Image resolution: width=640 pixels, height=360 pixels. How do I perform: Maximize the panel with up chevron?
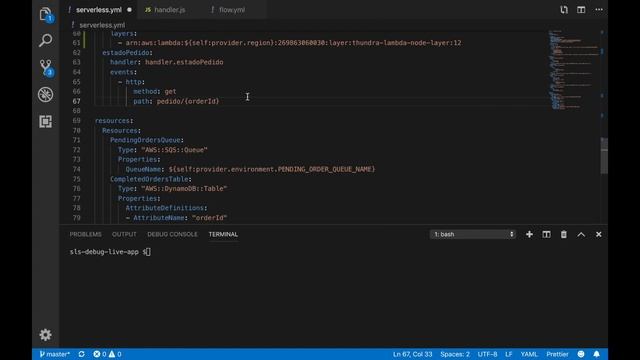pyautogui.click(x=581, y=234)
